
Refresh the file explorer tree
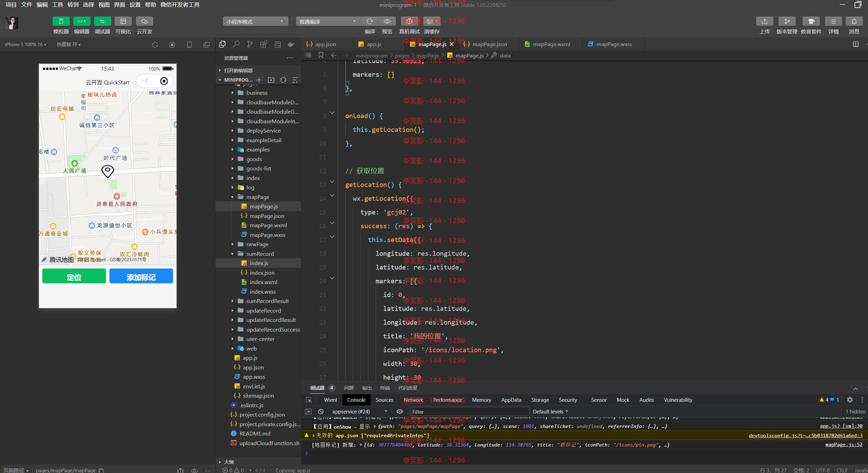pos(283,80)
